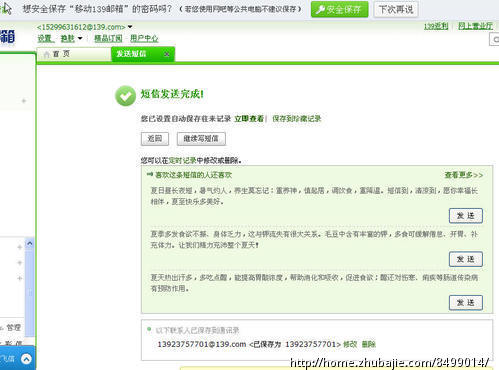The image size is (499, 370).
Task: Click the email 13923757701@139.com in the saved contacts
Action: (x=202, y=344)
